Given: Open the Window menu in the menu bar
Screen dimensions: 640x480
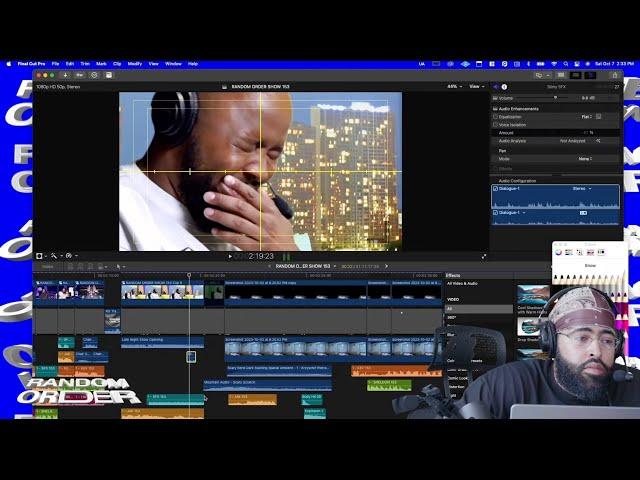Looking at the screenshot, I should point(173,63).
